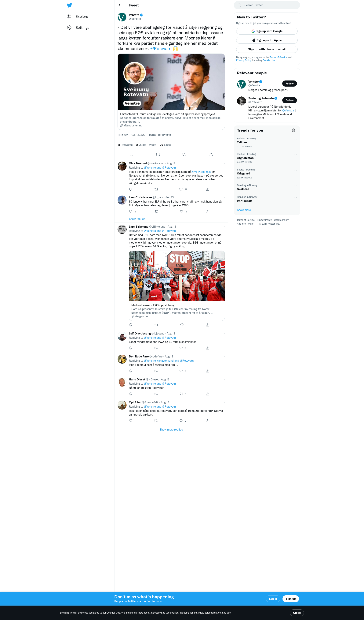View the 93 Likes list

[x=165, y=145]
